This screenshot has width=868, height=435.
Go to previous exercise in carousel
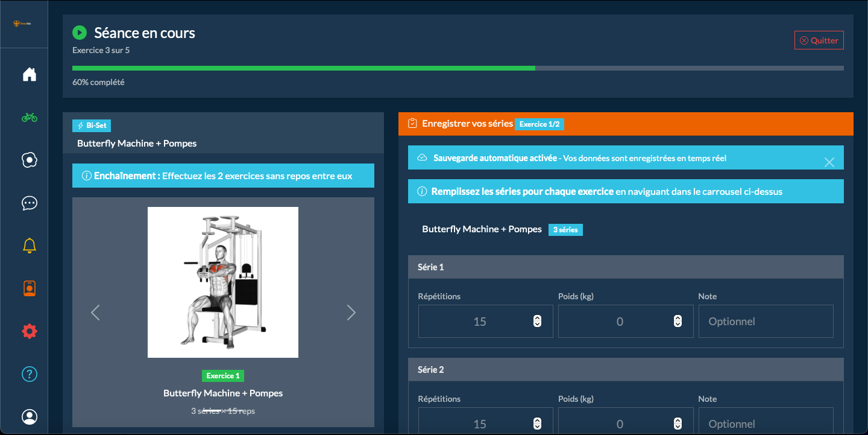click(x=95, y=313)
